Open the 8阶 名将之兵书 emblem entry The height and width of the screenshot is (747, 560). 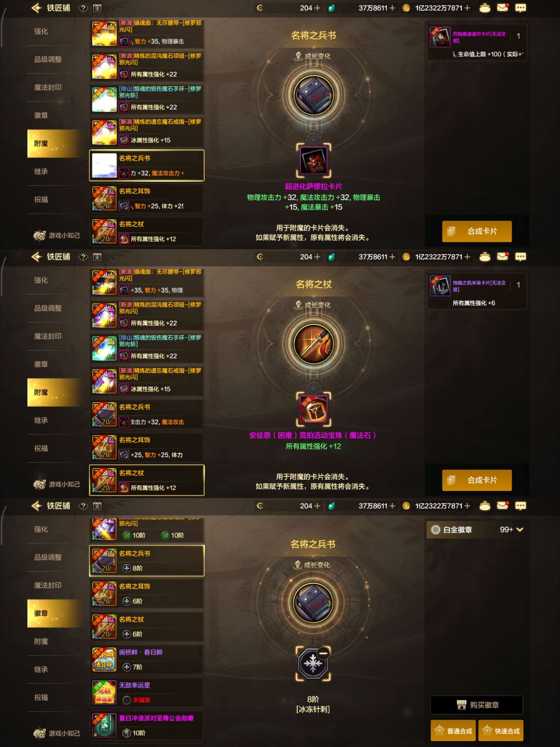point(147,561)
